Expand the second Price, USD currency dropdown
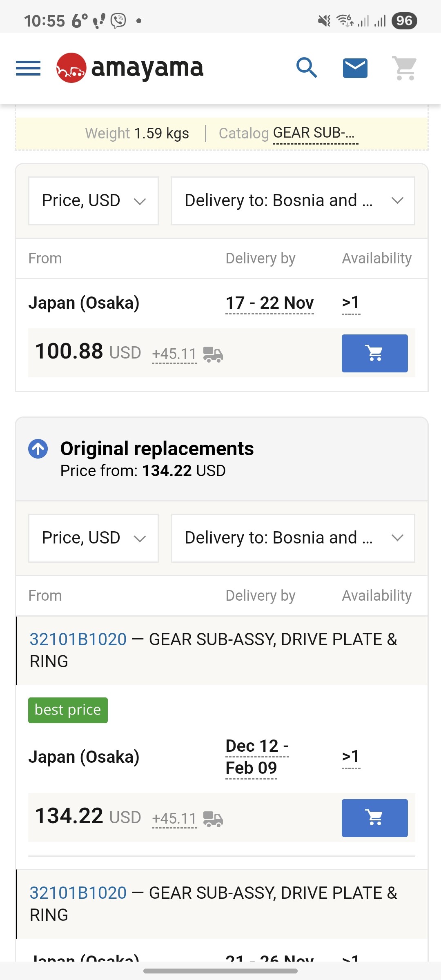The height and width of the screenshot is (980, 441). 94,538
